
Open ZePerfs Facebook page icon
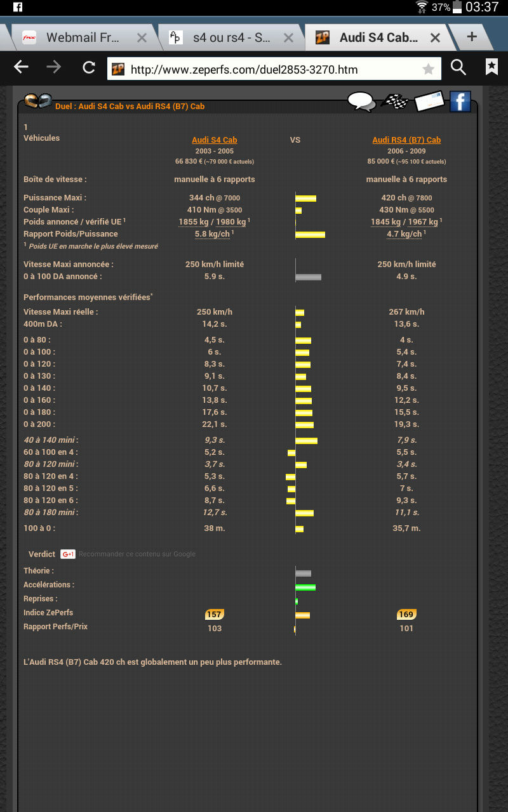coord(460,100)
